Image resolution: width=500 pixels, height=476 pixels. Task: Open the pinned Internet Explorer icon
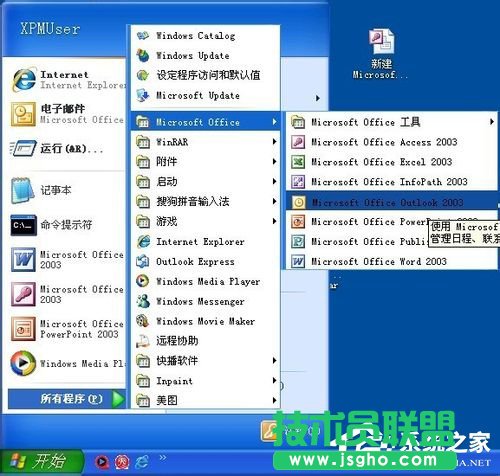pos(23,80)
